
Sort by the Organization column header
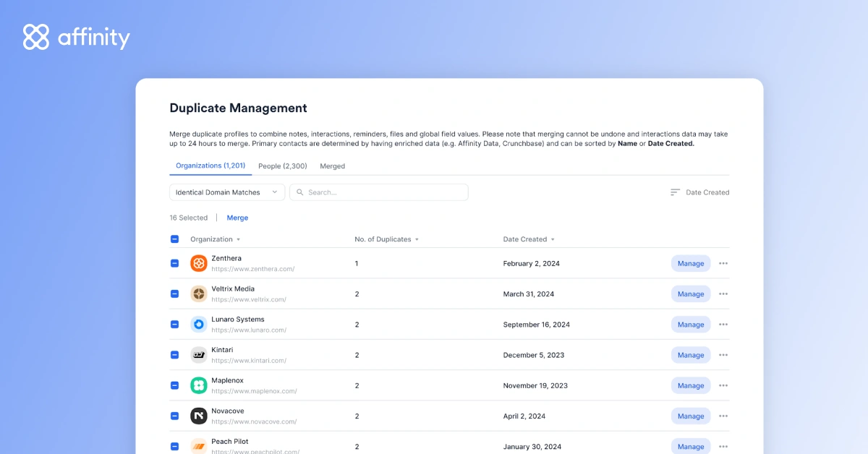click(x=215, y=239)
